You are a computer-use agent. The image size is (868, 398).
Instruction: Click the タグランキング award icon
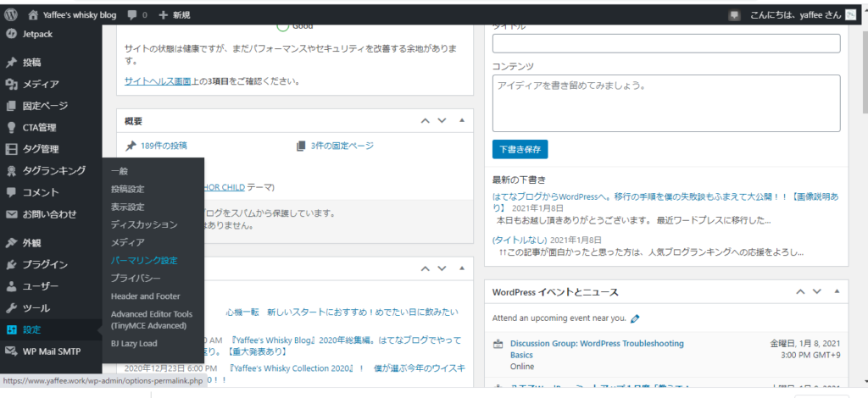tap(10, 171)
